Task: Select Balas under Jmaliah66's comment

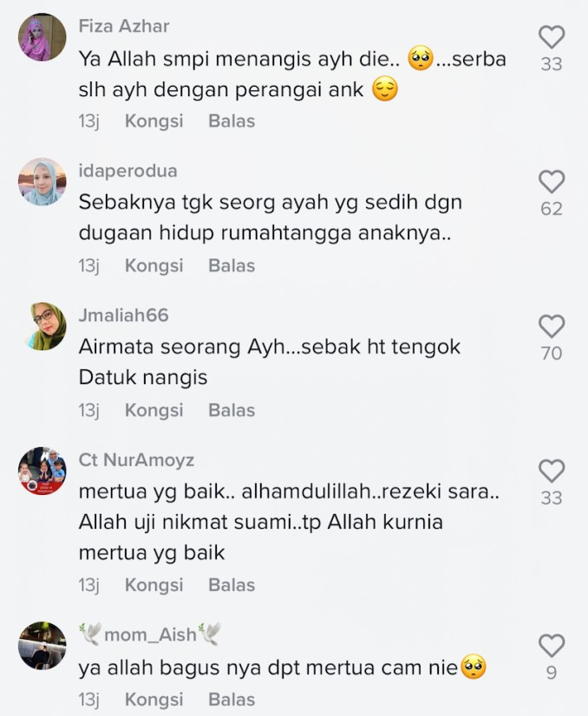Action: click(232, 410)
